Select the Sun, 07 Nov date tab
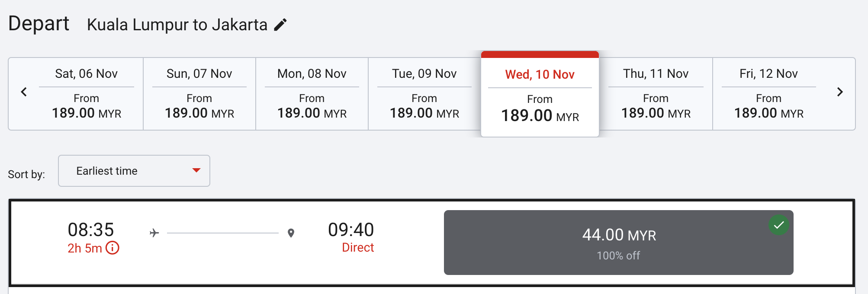This screenshot has height=294, width=868. (199, 94)
